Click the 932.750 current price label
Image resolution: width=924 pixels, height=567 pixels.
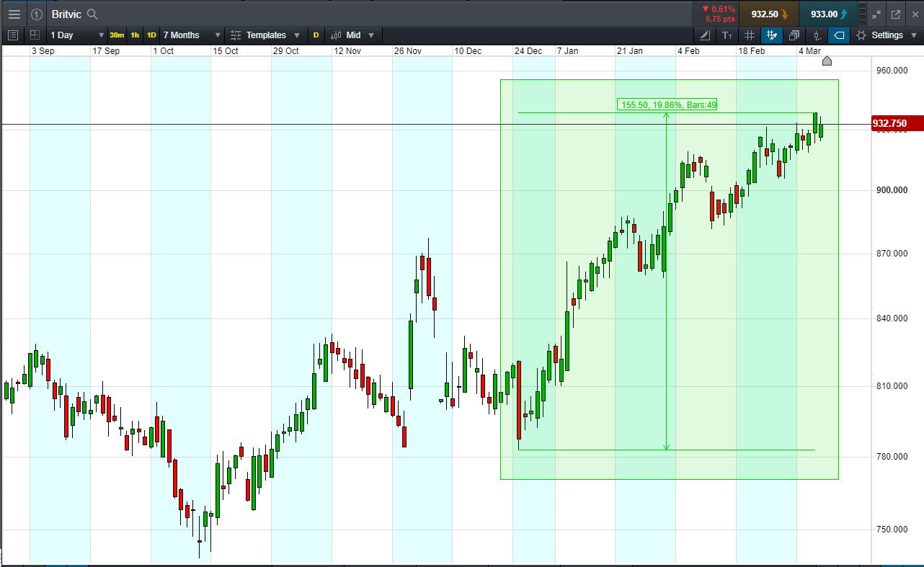897,123
